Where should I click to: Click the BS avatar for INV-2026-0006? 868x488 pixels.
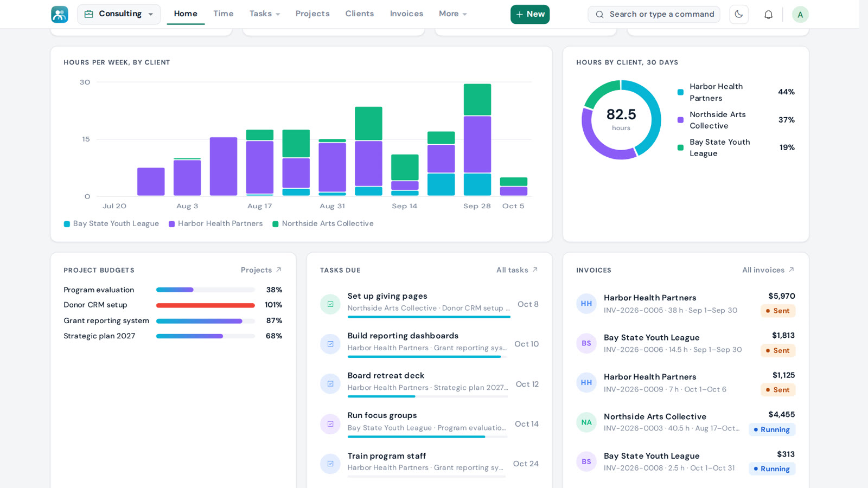(586, 343)
